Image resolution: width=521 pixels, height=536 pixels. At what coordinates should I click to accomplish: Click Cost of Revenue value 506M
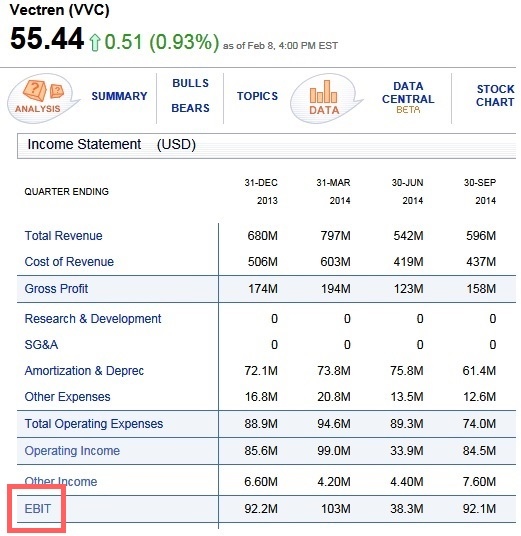tap(263, 262)
